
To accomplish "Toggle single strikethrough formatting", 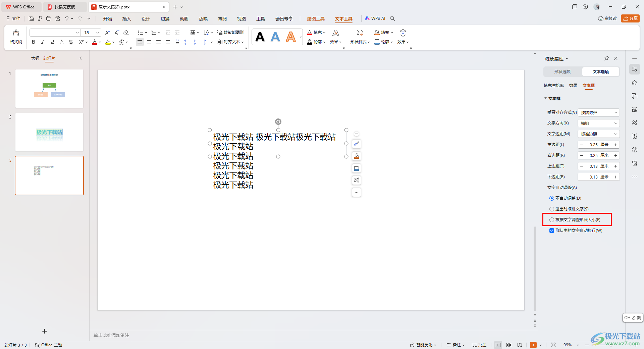I will click(61, 42).
